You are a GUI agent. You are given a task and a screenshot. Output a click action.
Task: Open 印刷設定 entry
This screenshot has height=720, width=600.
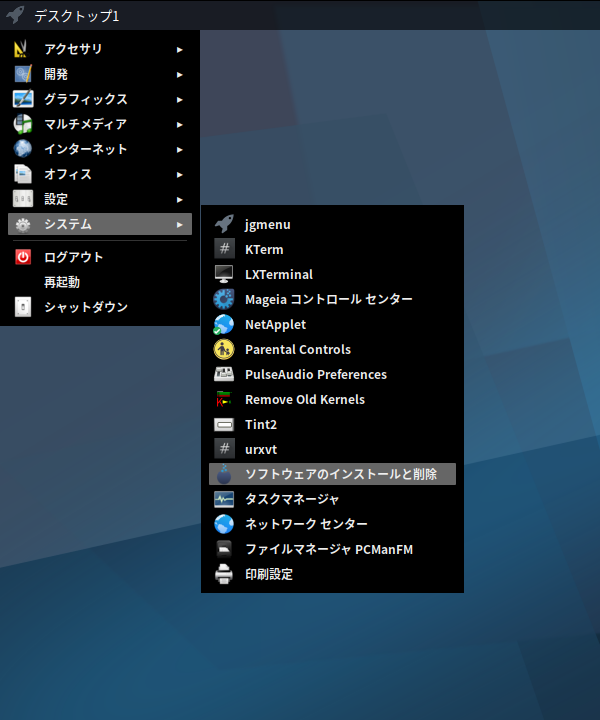pyautogui.click(x=332, y=574)
